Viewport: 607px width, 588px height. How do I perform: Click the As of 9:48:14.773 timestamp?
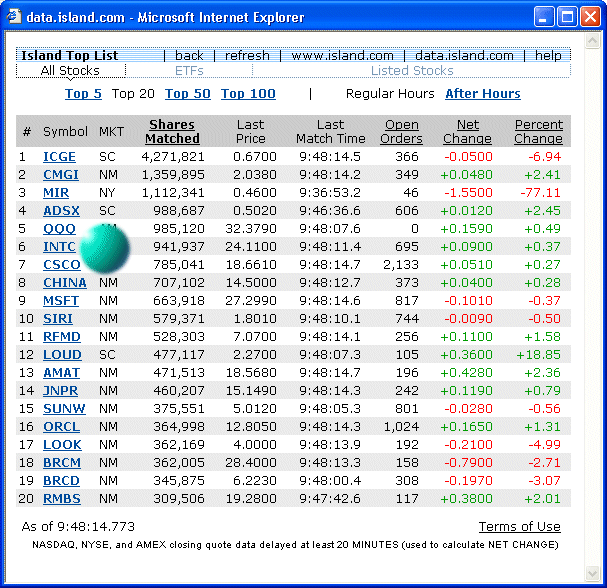point(78,526)
